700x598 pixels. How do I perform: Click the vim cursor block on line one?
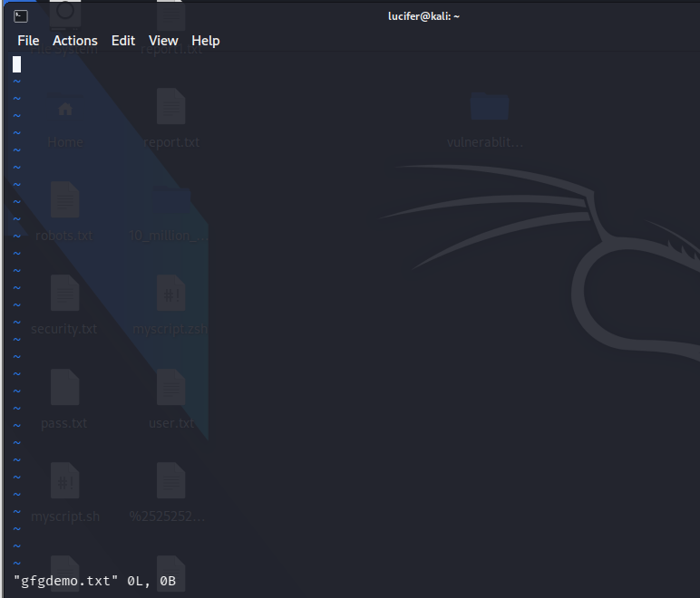[17, 64]
